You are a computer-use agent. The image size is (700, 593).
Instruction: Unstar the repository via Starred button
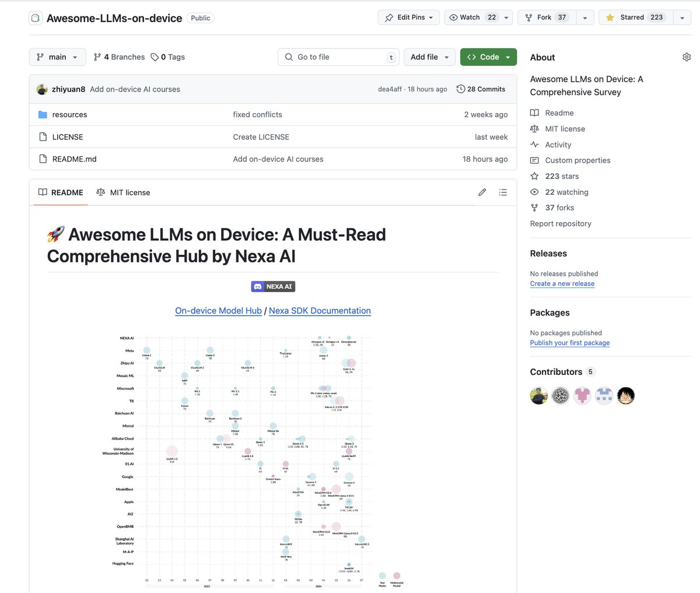(x=636, y=17)
